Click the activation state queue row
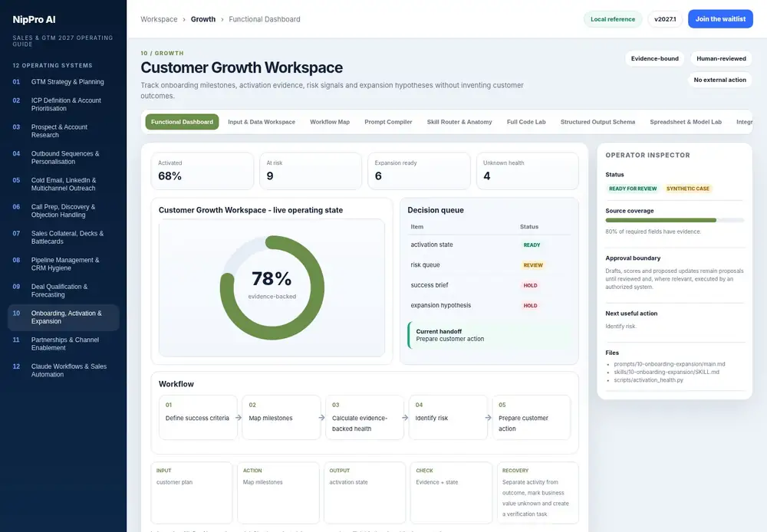Viewport: 767px width, 532px height. [489, 245]
